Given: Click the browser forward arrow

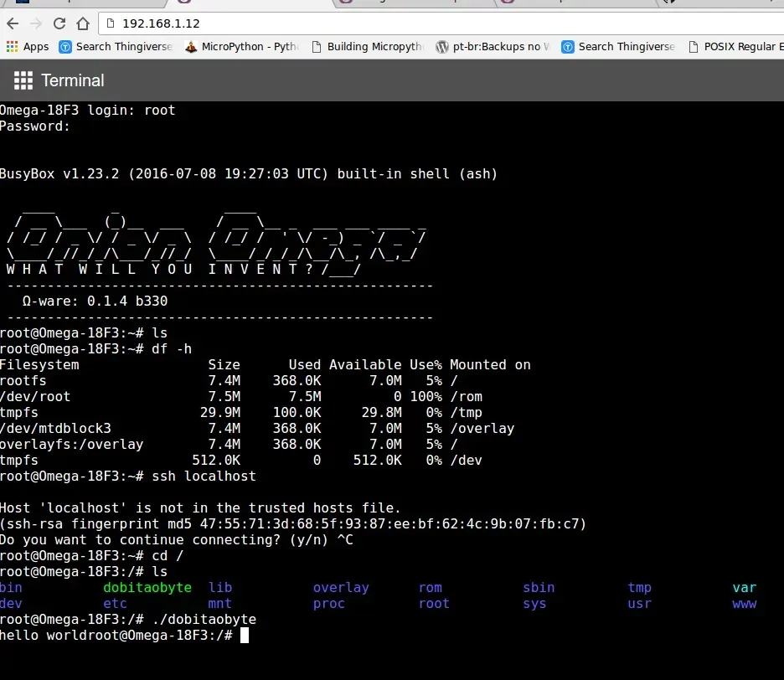Looking at the screenshot, I should (x=36, y=23).
